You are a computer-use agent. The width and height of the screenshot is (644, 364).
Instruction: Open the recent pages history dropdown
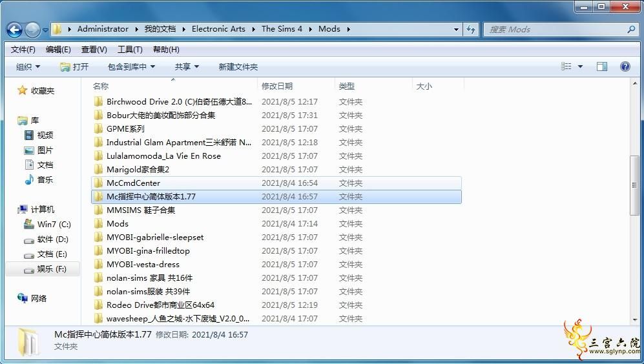tap(45, 30)
